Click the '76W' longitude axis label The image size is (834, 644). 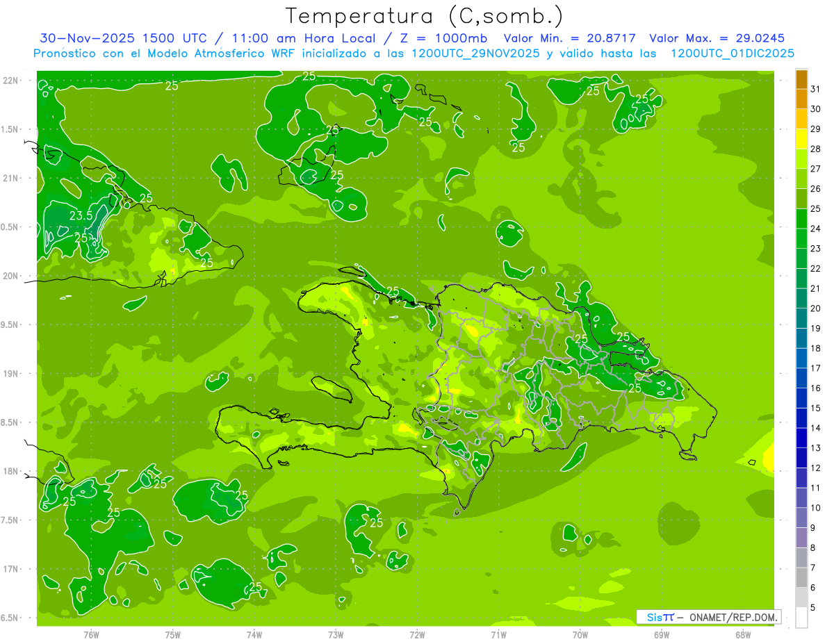[91, 635]
